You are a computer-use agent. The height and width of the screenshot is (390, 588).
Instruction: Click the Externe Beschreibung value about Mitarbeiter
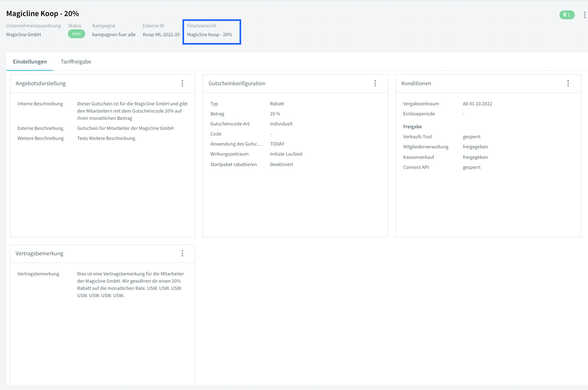[125, 128]
